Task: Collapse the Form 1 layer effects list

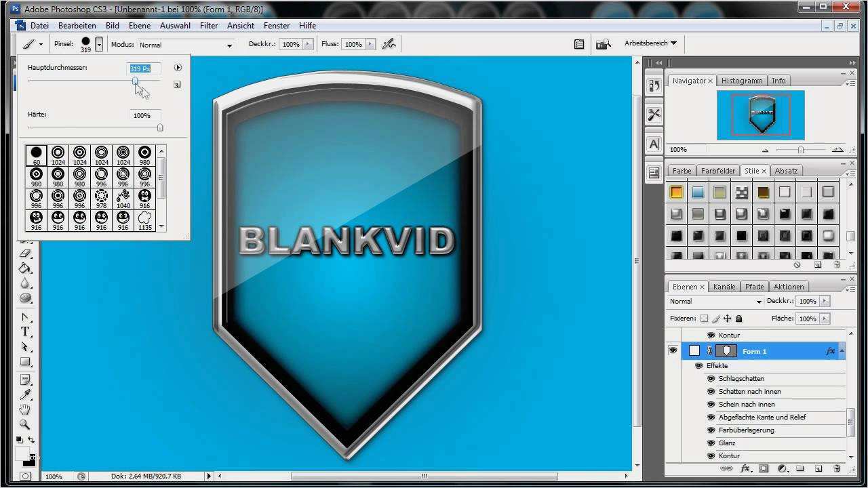Action: [842, 350]
